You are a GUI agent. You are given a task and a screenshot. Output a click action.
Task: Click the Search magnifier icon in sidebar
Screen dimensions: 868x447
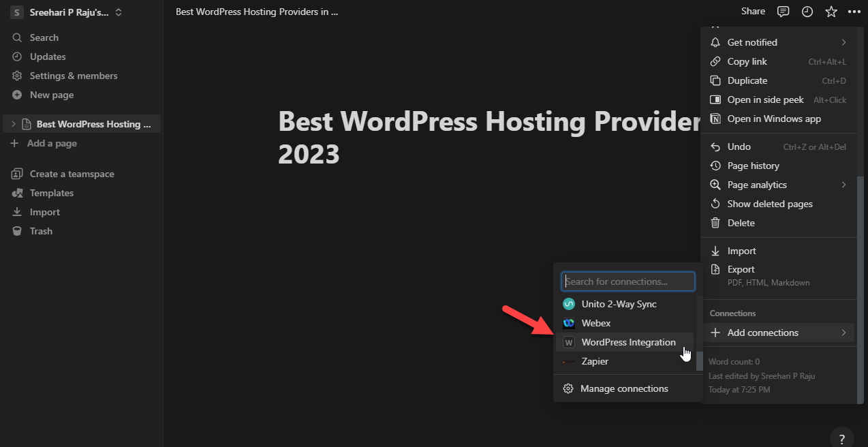17,37
